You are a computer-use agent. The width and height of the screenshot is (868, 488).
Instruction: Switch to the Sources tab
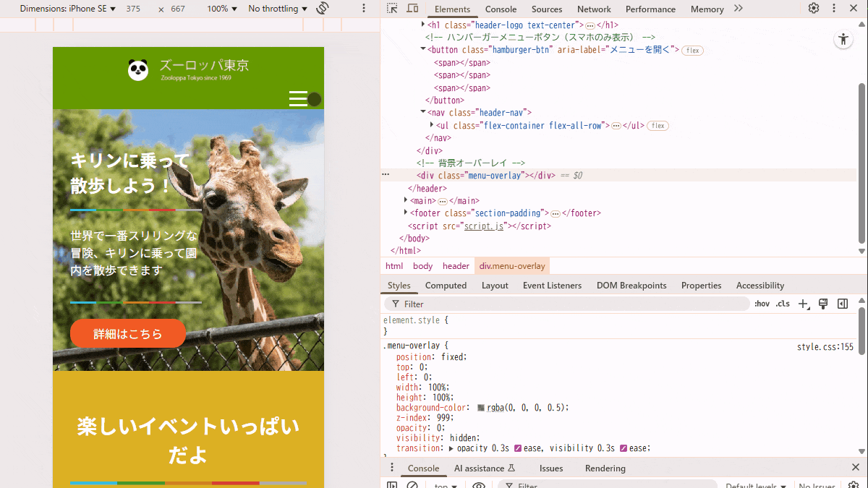click(547, 9)
